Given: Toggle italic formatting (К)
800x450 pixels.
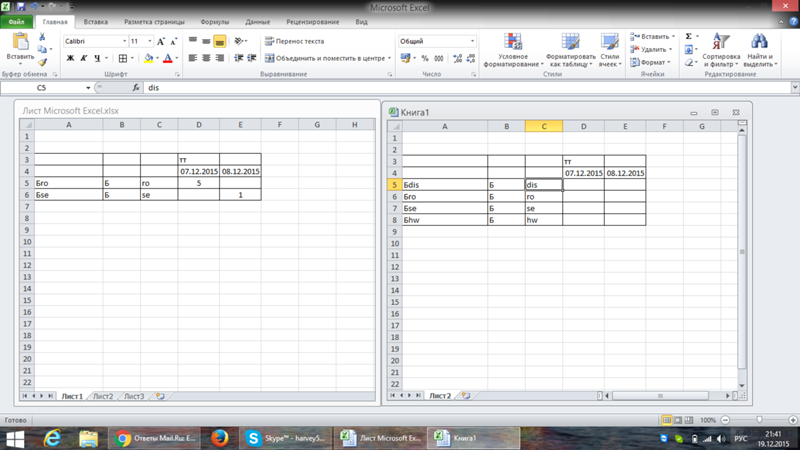Looking at the screenshot, I should 84,58.
